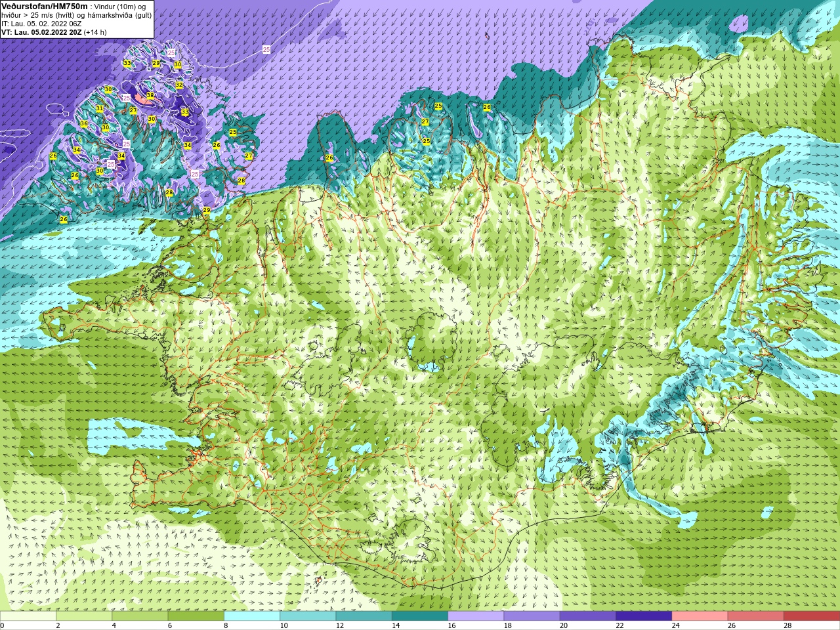Click the yellow gust label '32'

[x=179, y=85]
